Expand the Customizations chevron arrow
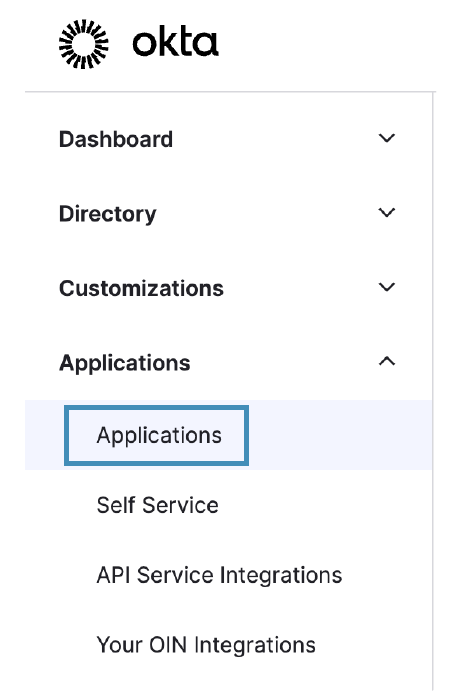Viewport: 455px width, 697px height. (x=387, y=287)
